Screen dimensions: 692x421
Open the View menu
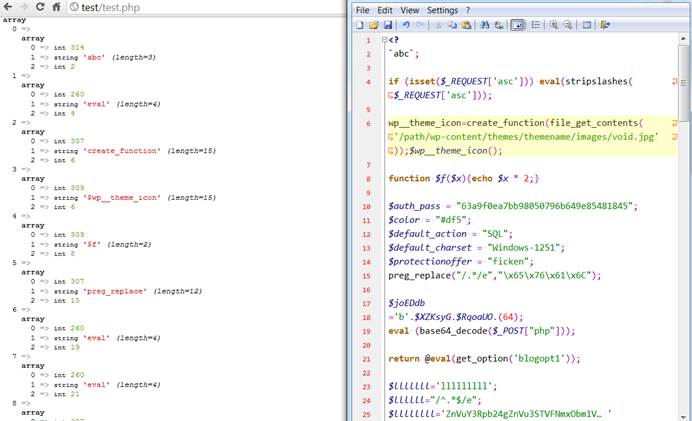click(x=410, y=10)
